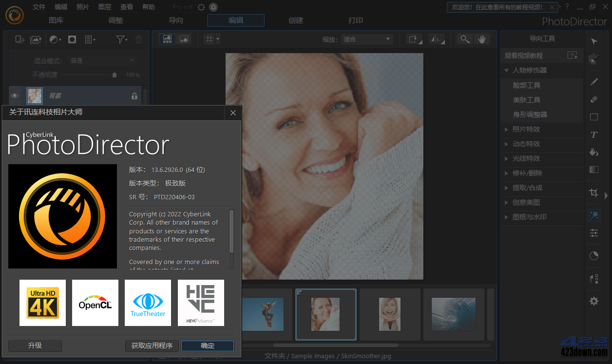Open the mask layer icon
The width and height of the screenshot is (612, 364).
[x=72, y=39]
